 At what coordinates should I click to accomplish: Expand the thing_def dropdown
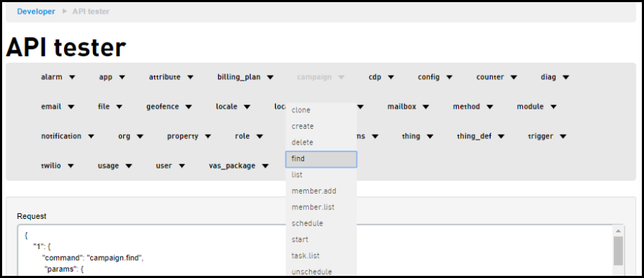(501, 136)
